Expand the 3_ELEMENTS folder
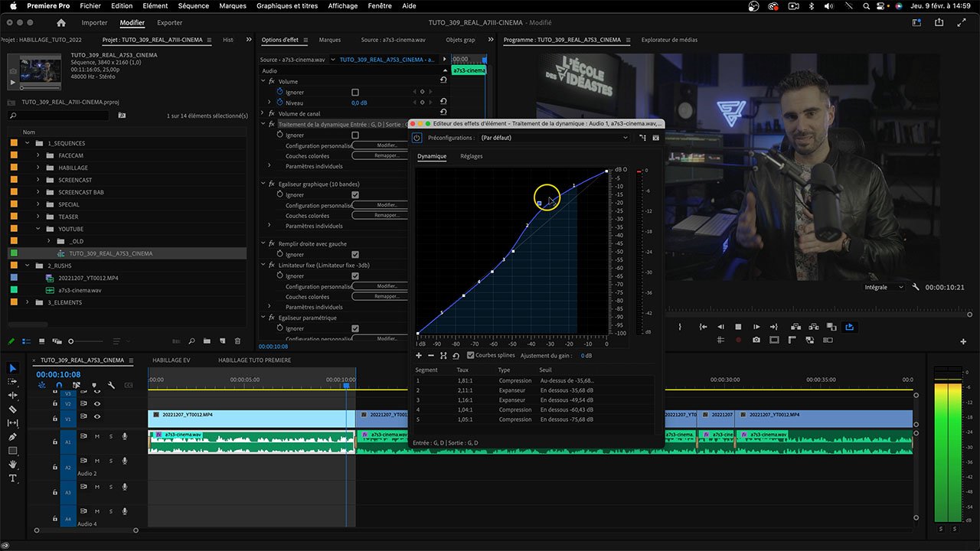The height and width of the screenshot is (551, 980). (28, 302)
